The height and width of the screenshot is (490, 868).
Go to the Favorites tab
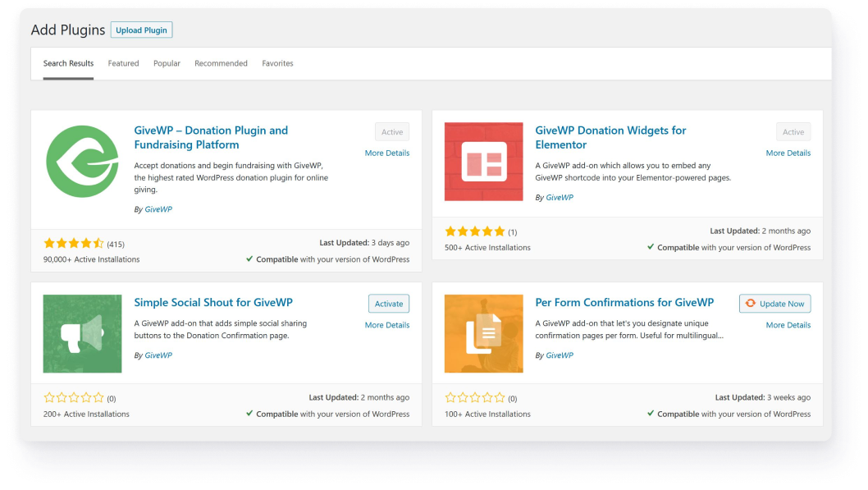277,63
